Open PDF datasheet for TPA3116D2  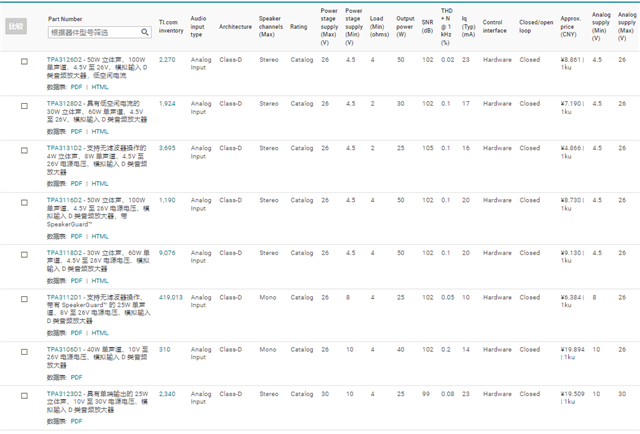click(x=76, y=236)
